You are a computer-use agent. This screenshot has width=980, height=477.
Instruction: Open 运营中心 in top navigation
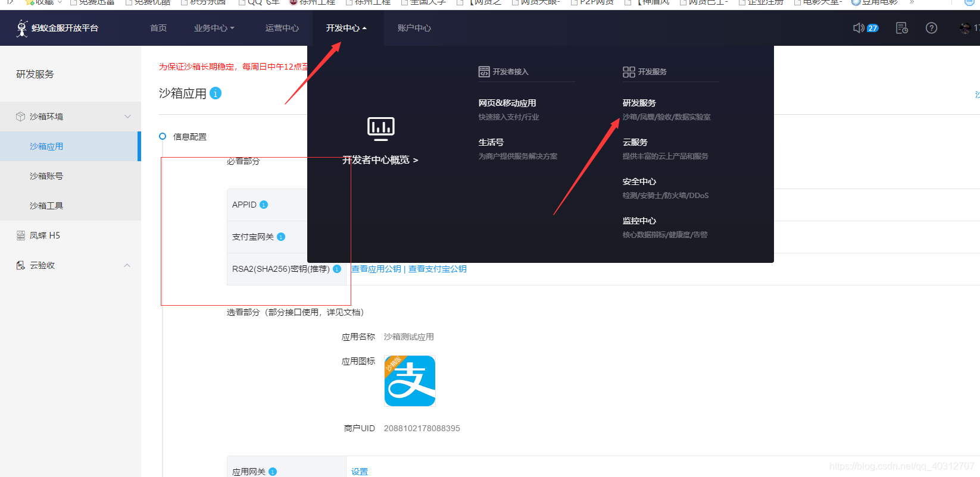click(x=282, y=28)
